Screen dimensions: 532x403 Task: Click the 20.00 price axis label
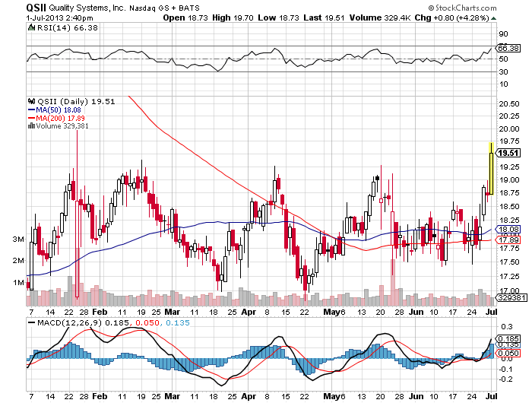coord(509,129)
